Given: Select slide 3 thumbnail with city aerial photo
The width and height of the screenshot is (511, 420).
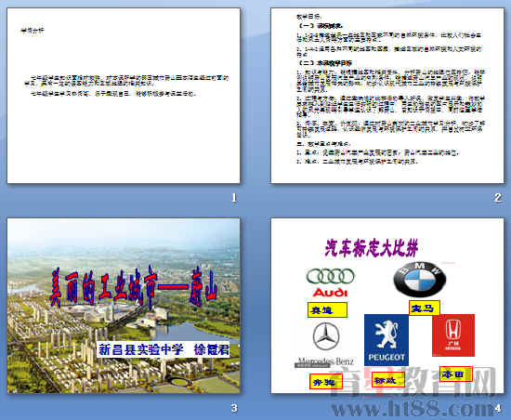Looking at the screenshot, I should [124, 306].
